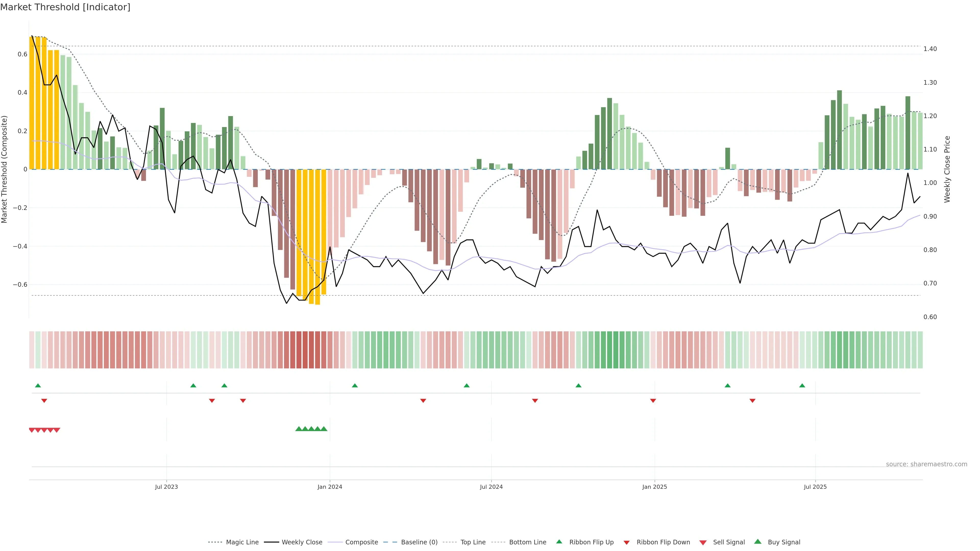Click the Ribbon Flip Down legend triangle icon
Screen dimensions: 980x551
(626, 543)
